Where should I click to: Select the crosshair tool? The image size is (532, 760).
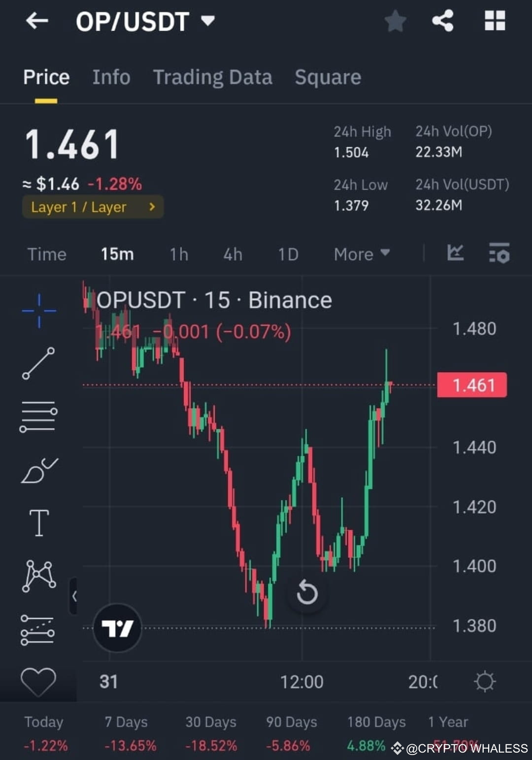tap(38, 311)
